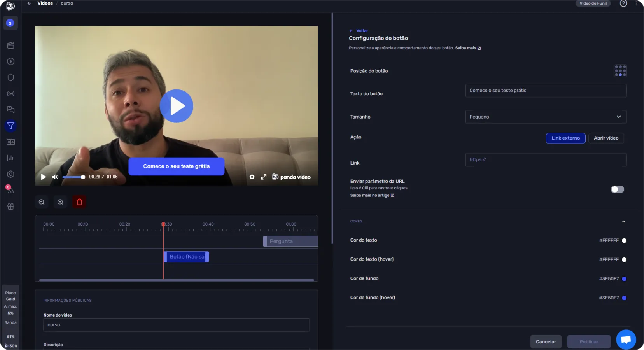Click the timeline horizontal scrollbar

(177, 280)
